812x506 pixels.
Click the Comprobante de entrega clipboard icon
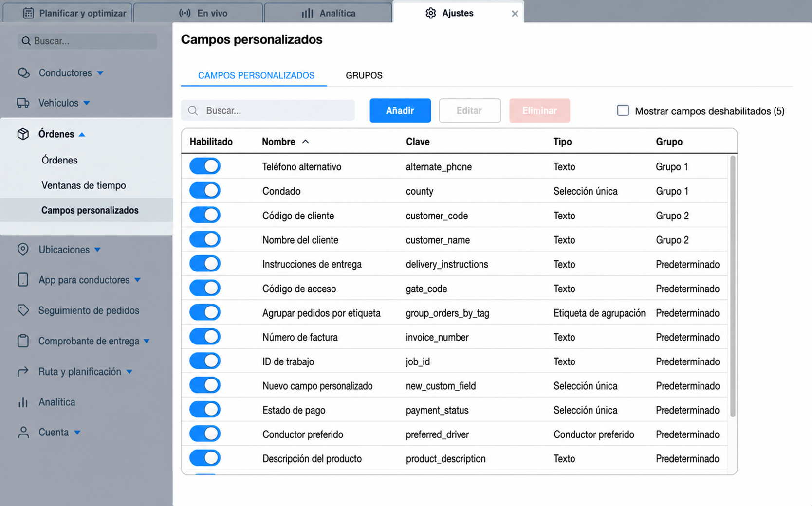(23, 341)
